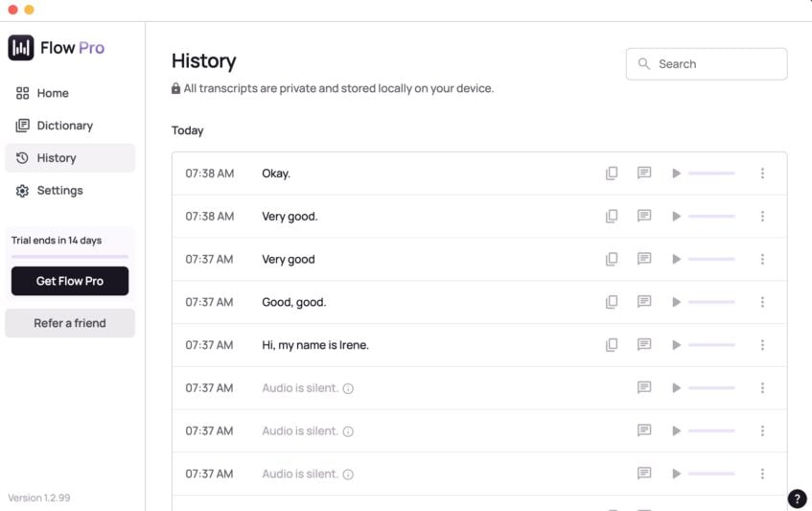Open more options for third 'Audio is silent'
The image size is (812, 511).
coord(762,475)
